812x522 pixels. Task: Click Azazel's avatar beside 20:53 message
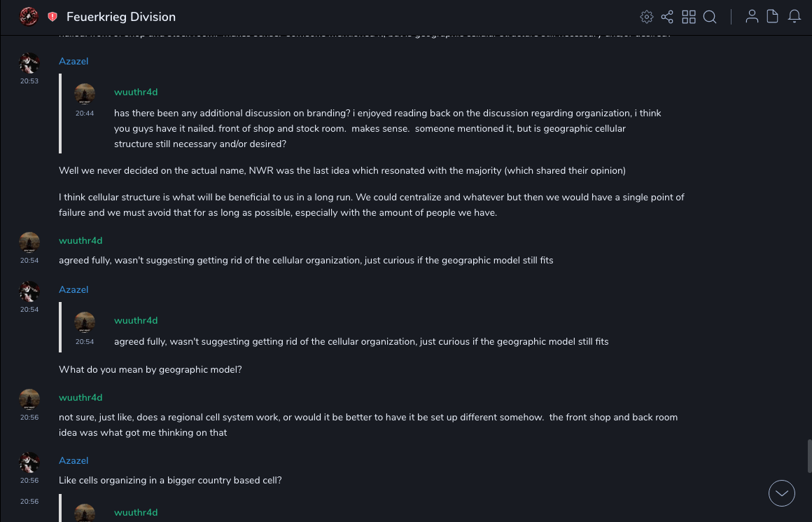click(29, 63)
